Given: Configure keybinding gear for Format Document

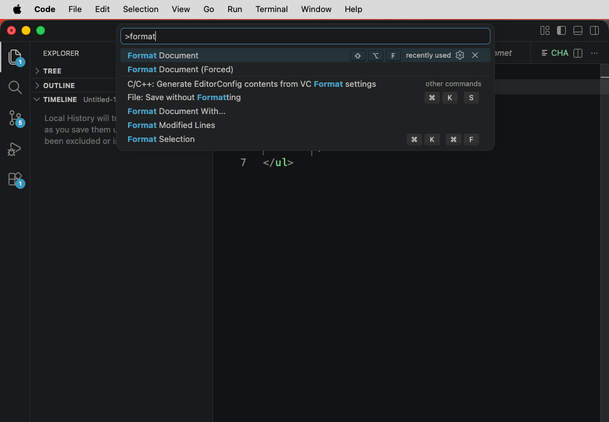Looking at the screenshot, I should [460, 56].
